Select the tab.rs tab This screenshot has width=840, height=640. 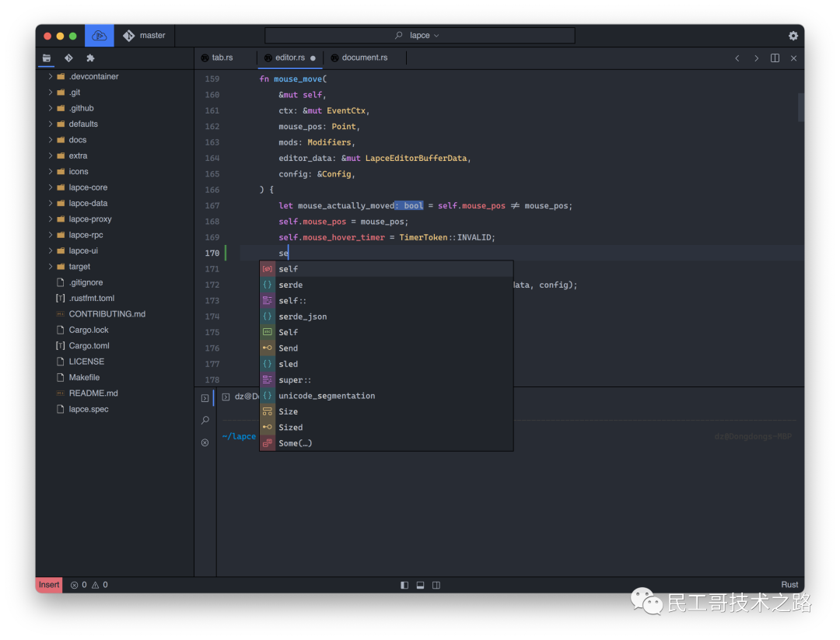pyautogui.click(x=223, y=58)
